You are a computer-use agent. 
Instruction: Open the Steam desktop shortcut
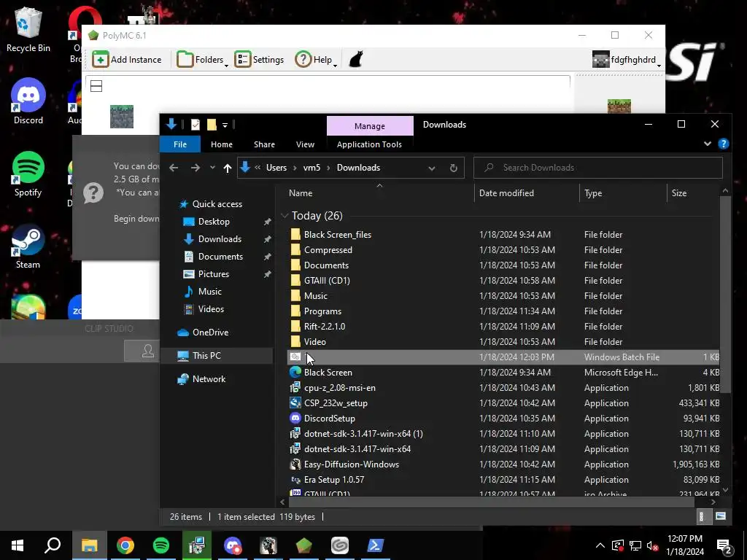click(28, 246)
